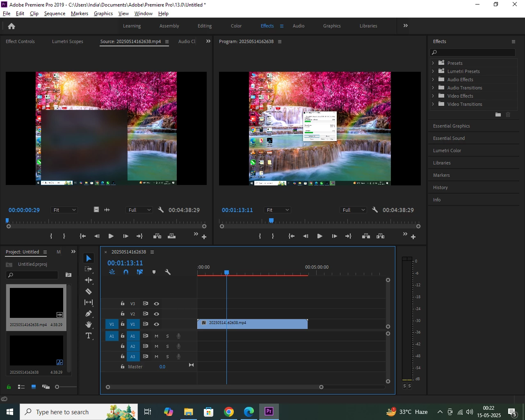Expand the Audio Transitions folder
This screenshot has height=420, width=525.
click(x=433, y=87)
